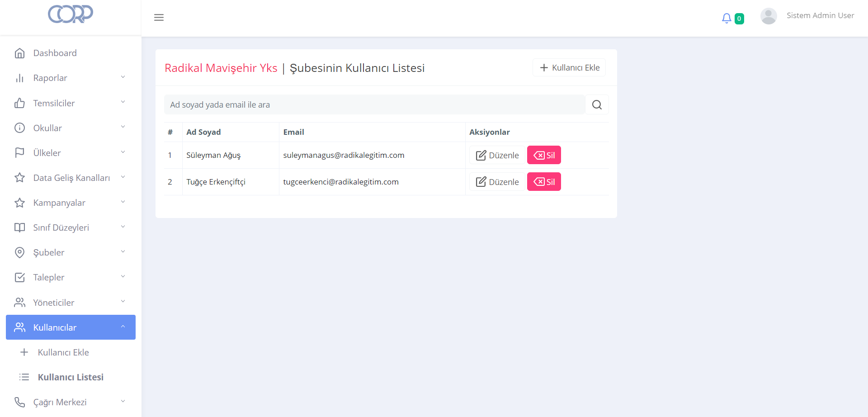Open the Sistem Admin User profile

820,15
